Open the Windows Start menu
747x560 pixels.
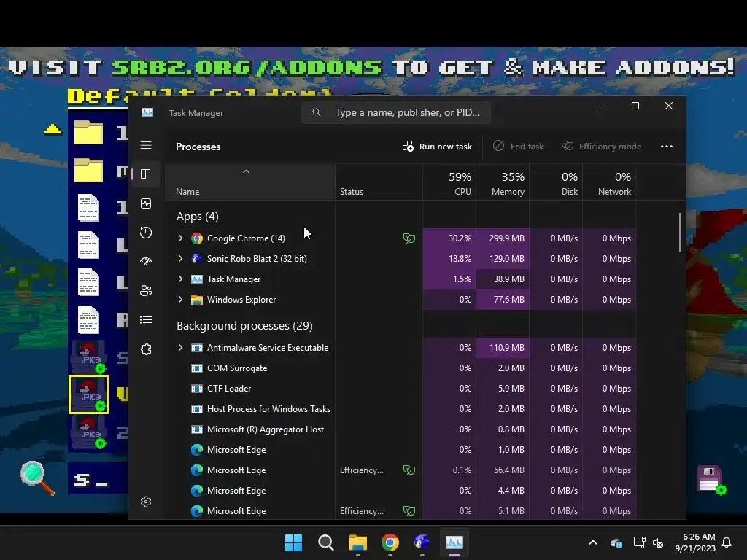pyautogui.click(x=293, y=542)
